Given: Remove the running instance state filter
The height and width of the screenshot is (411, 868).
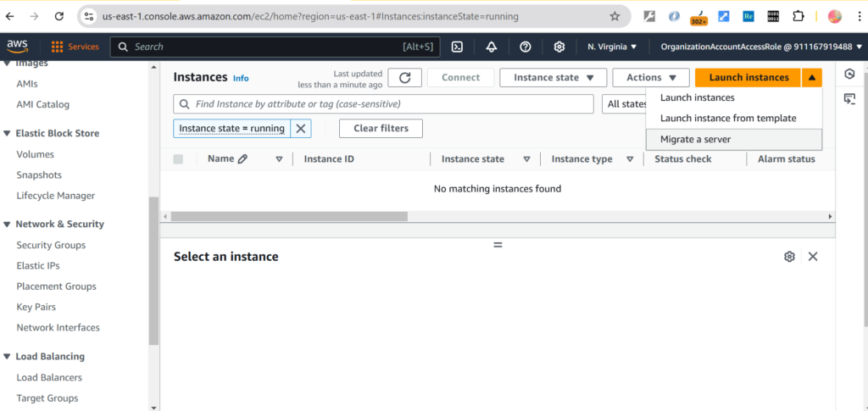Looking at the screenshot, I should pos(301,129).
